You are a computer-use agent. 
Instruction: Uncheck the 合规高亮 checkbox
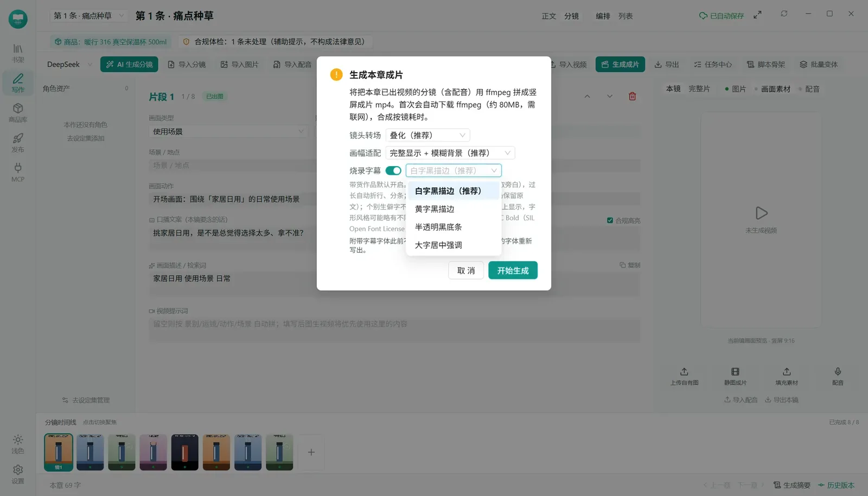coord(610,220)
